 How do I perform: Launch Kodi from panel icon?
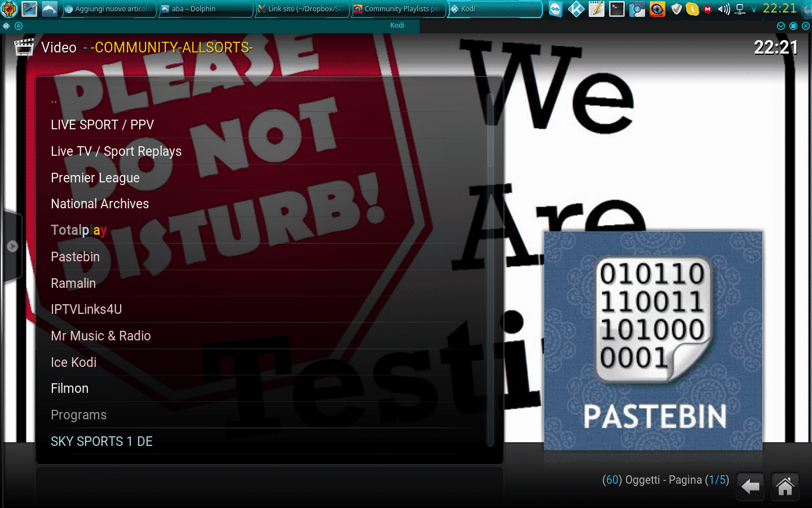576,9
